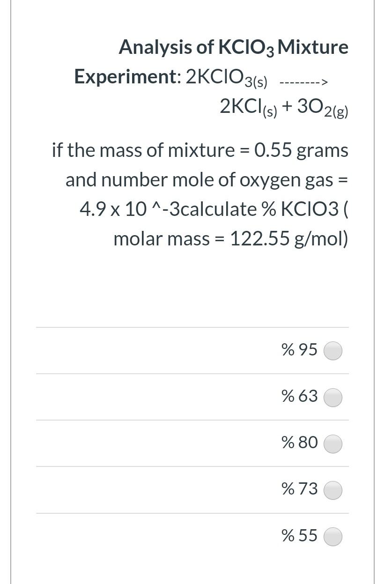Select the %55 answer radio button
The width and height of the screenshot is (392, 584).
(x=333, y=536)
